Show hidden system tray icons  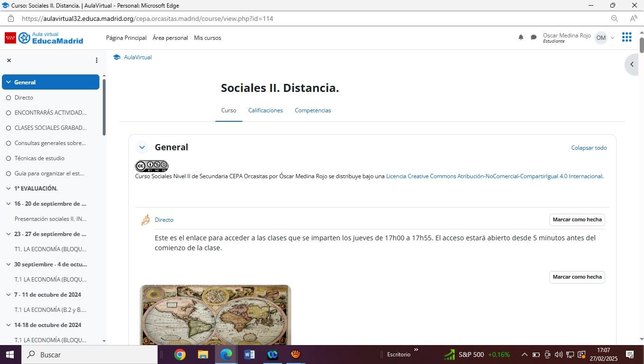coord(524,355)
